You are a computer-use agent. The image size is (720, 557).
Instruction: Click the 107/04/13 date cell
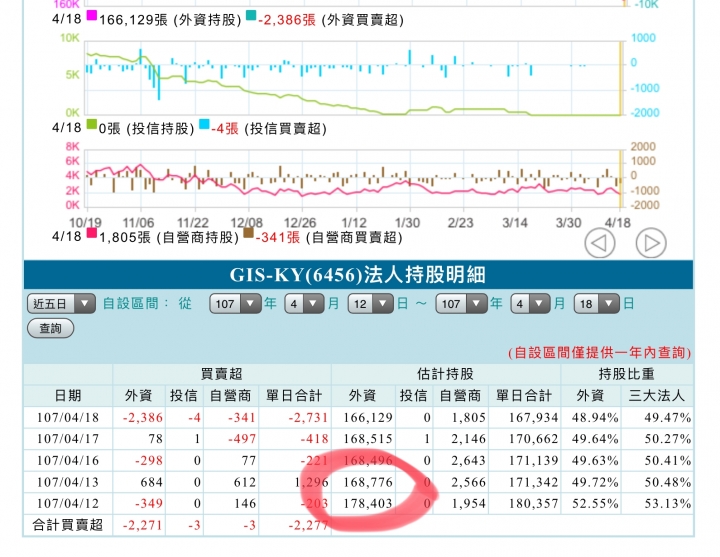tap(68, 482)
